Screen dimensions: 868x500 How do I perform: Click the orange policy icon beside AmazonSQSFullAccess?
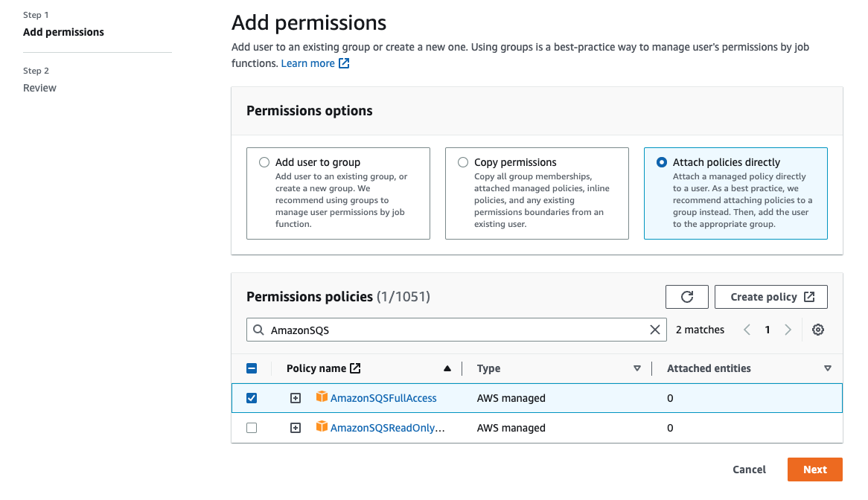(320, 397)
